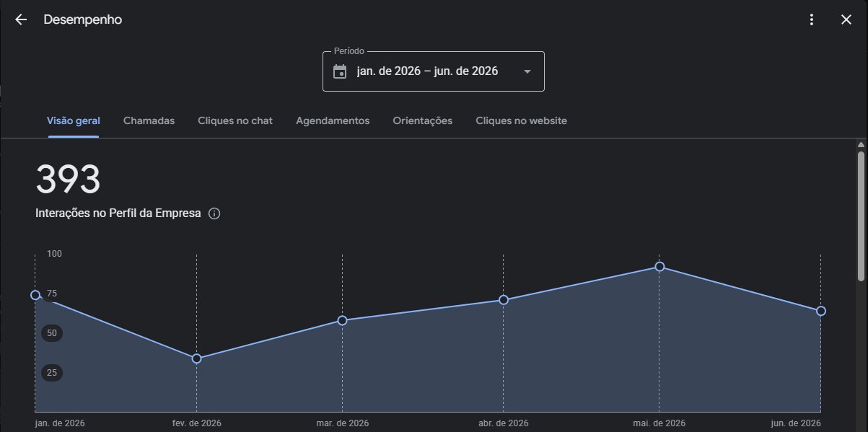
Task: Open the Orientações tab
Action: [423, 120]
